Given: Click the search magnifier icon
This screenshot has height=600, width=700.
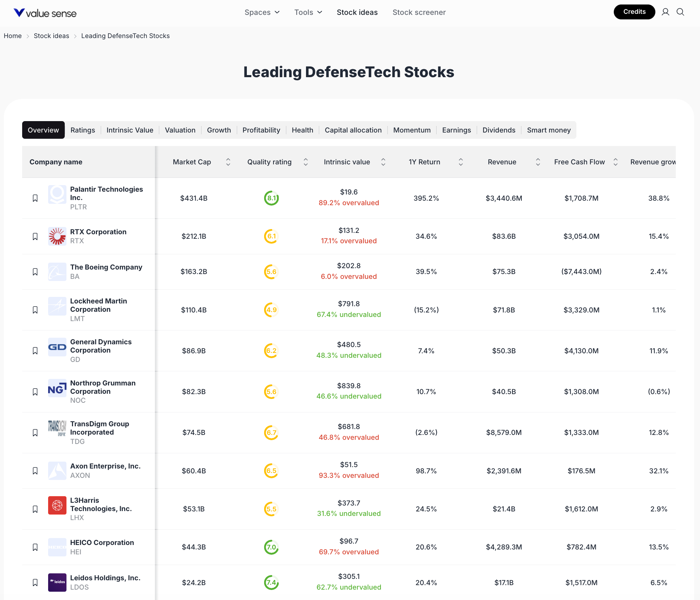Looking at the screenshot, I should click(680, 12).
